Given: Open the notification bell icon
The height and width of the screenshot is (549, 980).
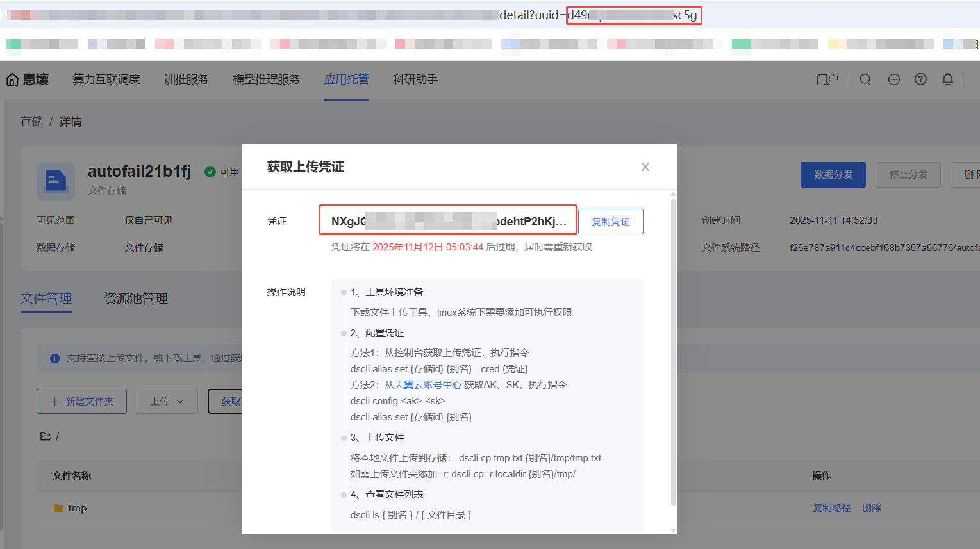Looking at the screenshot, I should [x=947, y=79].
